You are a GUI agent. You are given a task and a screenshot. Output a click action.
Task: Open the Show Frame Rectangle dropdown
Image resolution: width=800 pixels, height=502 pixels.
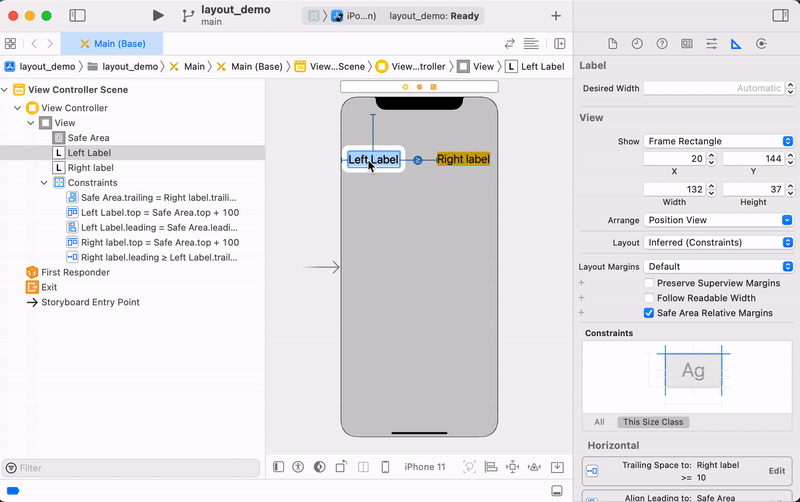point(718,141)
